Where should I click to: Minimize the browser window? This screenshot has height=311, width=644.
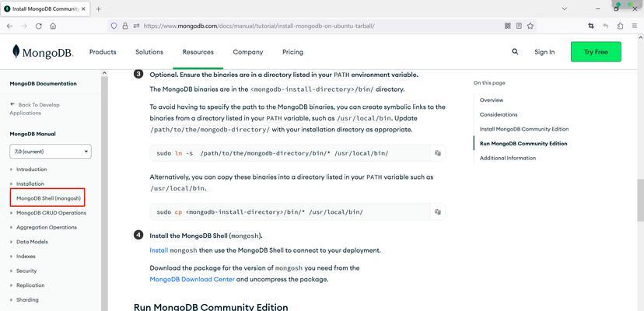(598, 9)
